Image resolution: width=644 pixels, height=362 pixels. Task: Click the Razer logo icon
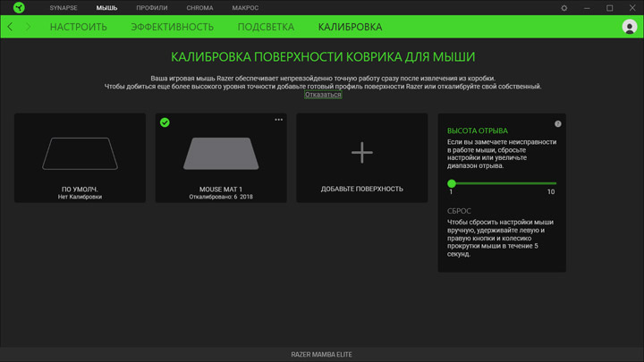pos(19,7)
